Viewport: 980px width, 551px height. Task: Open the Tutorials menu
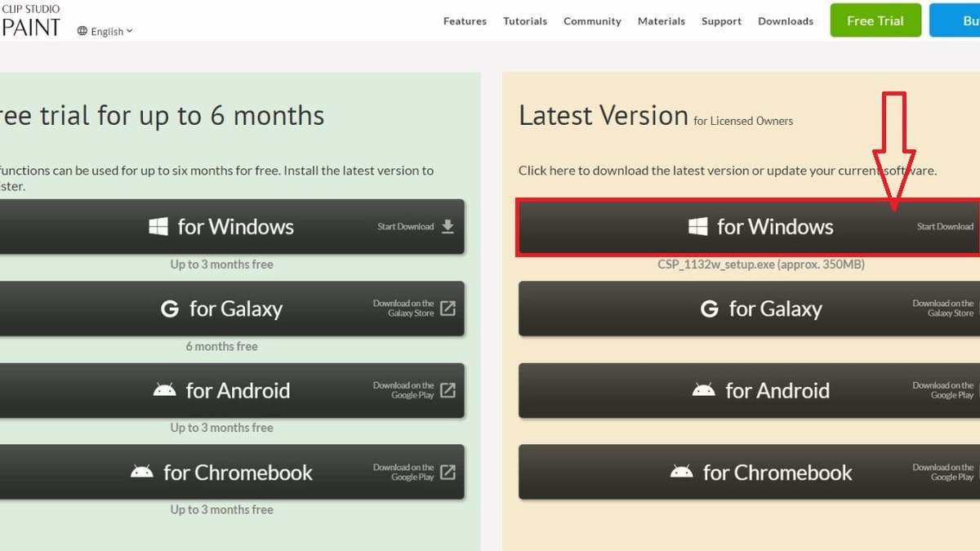(525, 21)
